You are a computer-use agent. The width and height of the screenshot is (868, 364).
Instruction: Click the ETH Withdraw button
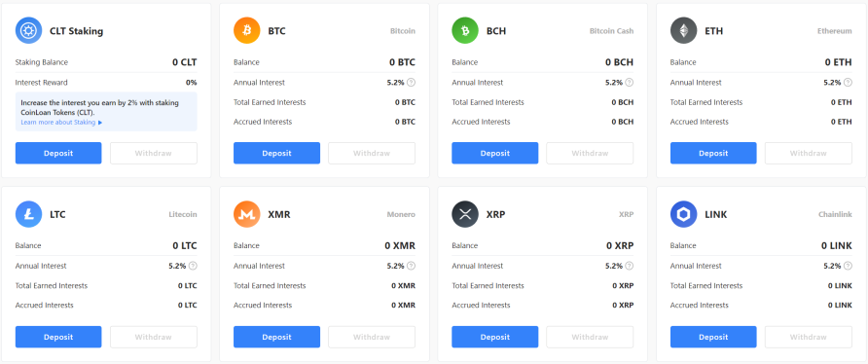click(809, 153)
